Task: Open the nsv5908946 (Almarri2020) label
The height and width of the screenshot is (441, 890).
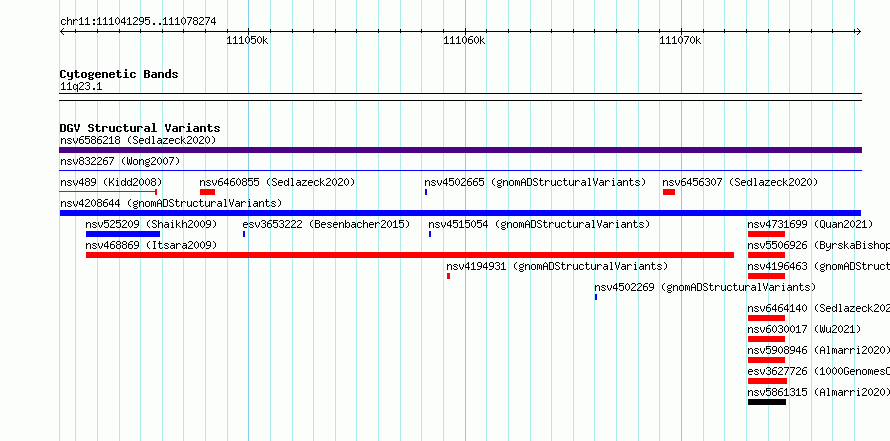Action: [818, 350]
